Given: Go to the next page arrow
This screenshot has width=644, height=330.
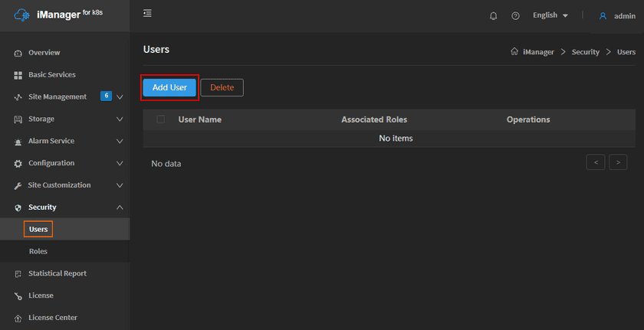Looking at the screenshot, I should pos(618,162).
